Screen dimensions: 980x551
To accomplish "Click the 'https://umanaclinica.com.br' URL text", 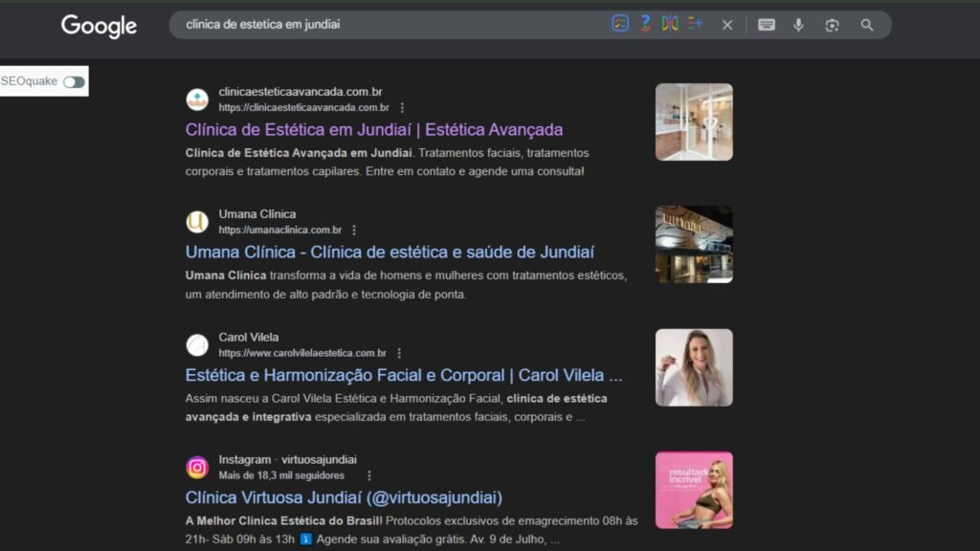I will coord(280,230).
